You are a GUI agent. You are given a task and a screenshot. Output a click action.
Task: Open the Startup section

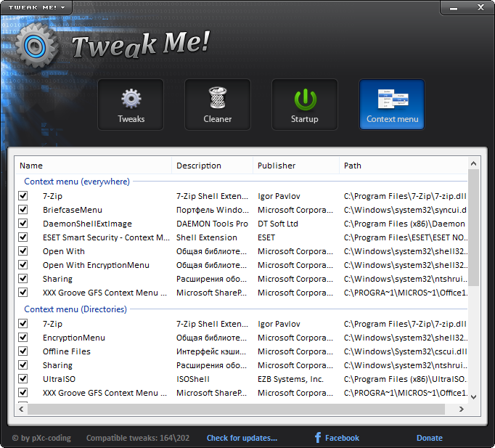tap(305, 105)
